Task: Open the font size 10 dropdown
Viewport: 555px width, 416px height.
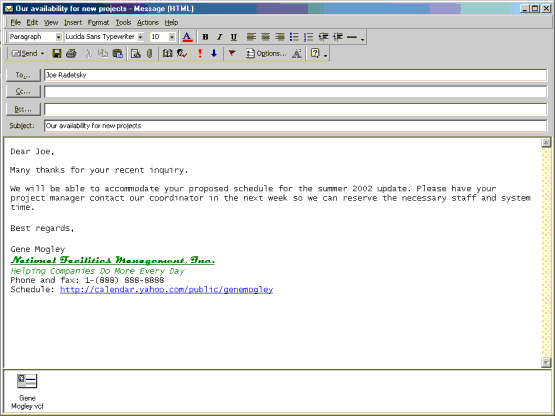Action: (x=172, y=37)
